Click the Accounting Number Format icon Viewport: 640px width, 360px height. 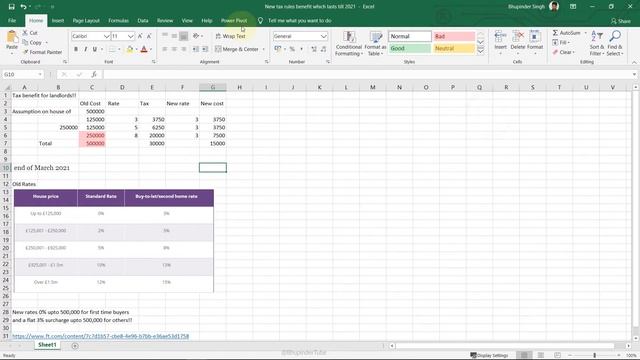pyautogui.click(x=278, y=49)
